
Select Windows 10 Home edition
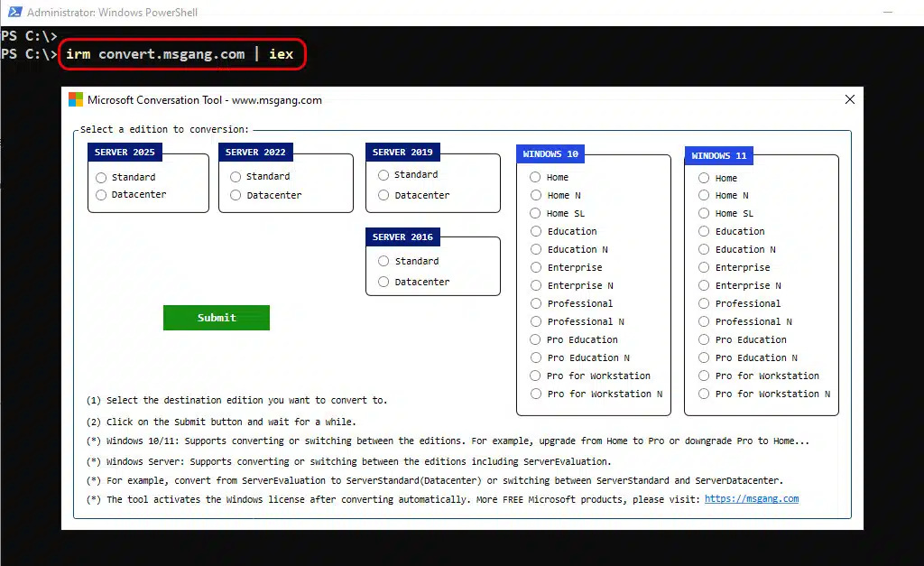536,178
